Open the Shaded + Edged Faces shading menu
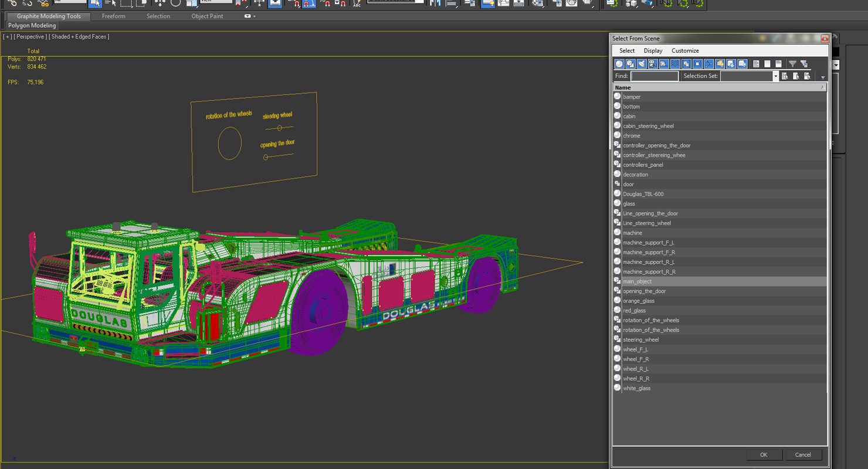Viewport: 868px width, 469px height. (x=79, y=37)
